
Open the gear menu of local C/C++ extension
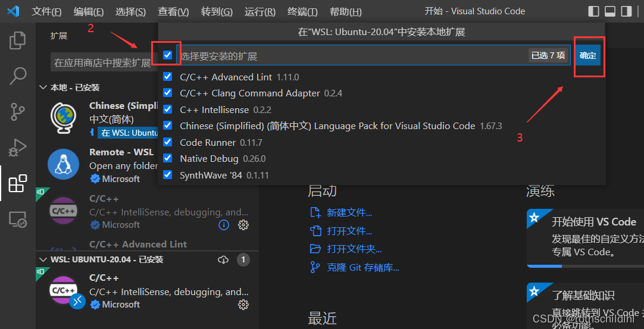tap(243, 225)
